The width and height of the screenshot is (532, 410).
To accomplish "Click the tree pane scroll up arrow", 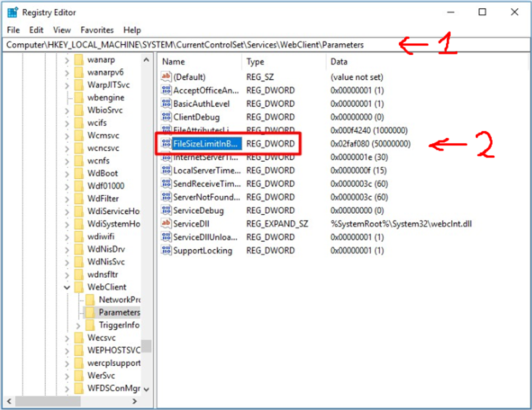I will pyautogui.click(x=146, y=60).
